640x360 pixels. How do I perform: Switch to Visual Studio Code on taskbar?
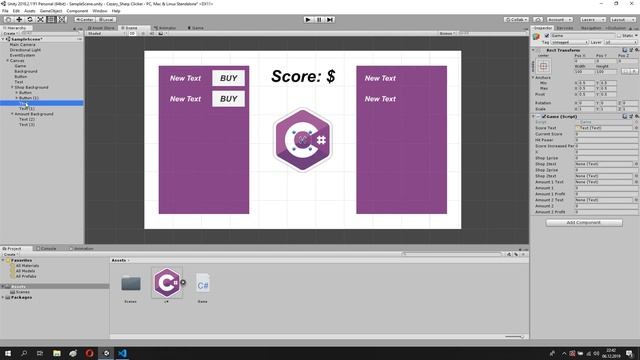tap(122, 353)
